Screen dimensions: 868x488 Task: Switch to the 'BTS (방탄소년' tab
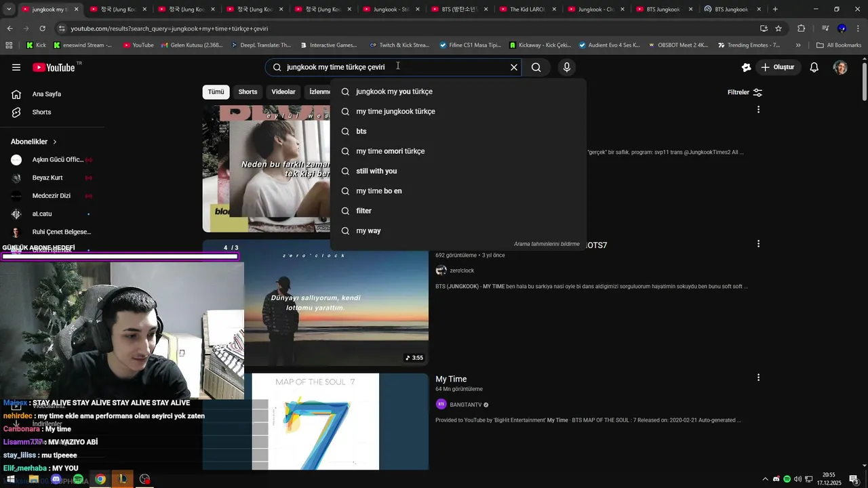460,9
